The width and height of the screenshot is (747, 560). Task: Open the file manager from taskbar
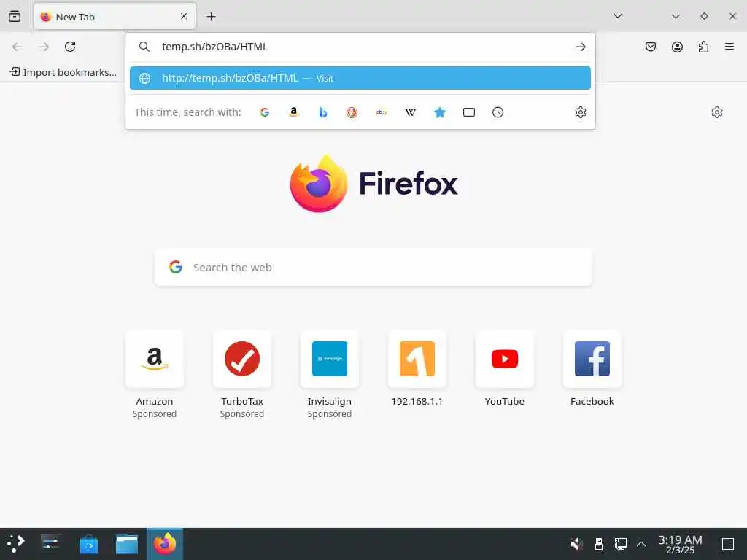(x=127, y=544)
